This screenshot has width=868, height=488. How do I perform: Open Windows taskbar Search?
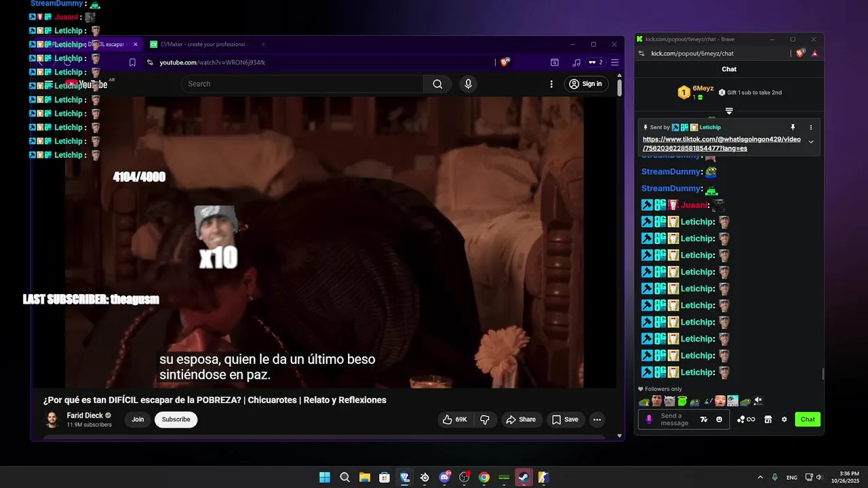344,477
